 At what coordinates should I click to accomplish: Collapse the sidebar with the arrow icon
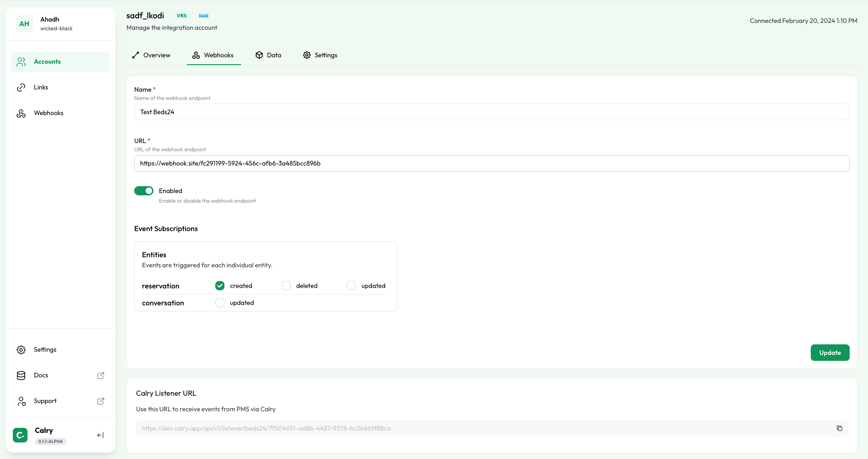coord(100,435)
